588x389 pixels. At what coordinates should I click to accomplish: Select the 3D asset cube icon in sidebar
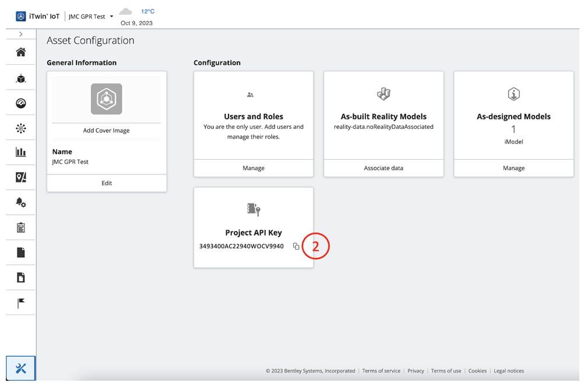(x=20, y=78)
